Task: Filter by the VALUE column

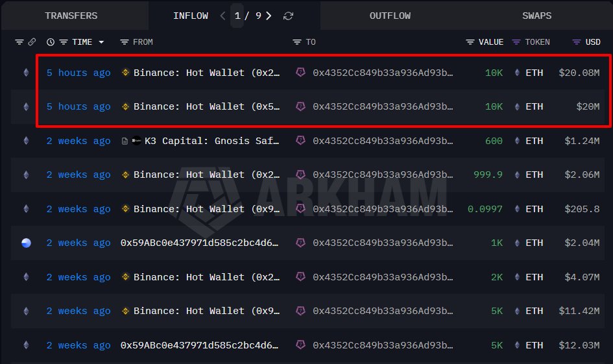Action: [470, 42]
